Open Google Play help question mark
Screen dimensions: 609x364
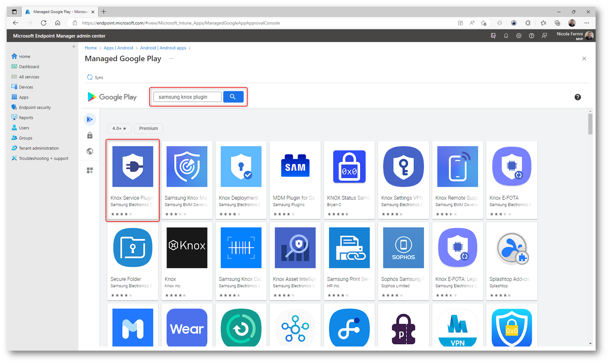(x=577, y=97)
